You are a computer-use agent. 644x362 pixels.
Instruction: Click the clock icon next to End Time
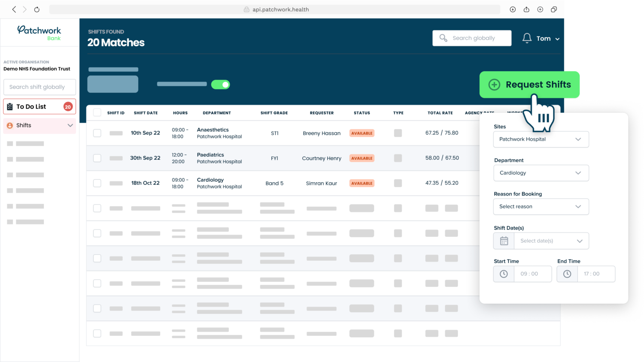pos(567,274)
